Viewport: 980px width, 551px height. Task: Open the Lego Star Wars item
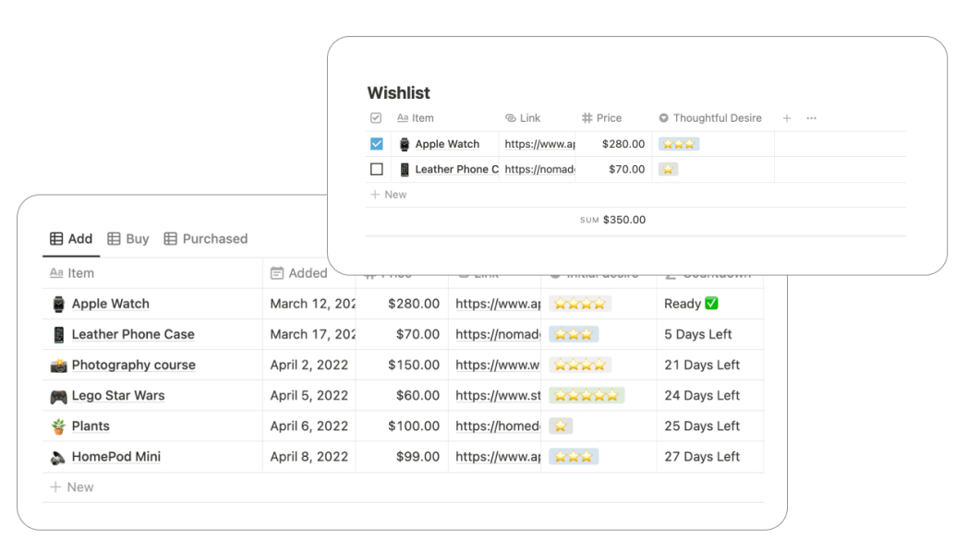pos(118,395)
